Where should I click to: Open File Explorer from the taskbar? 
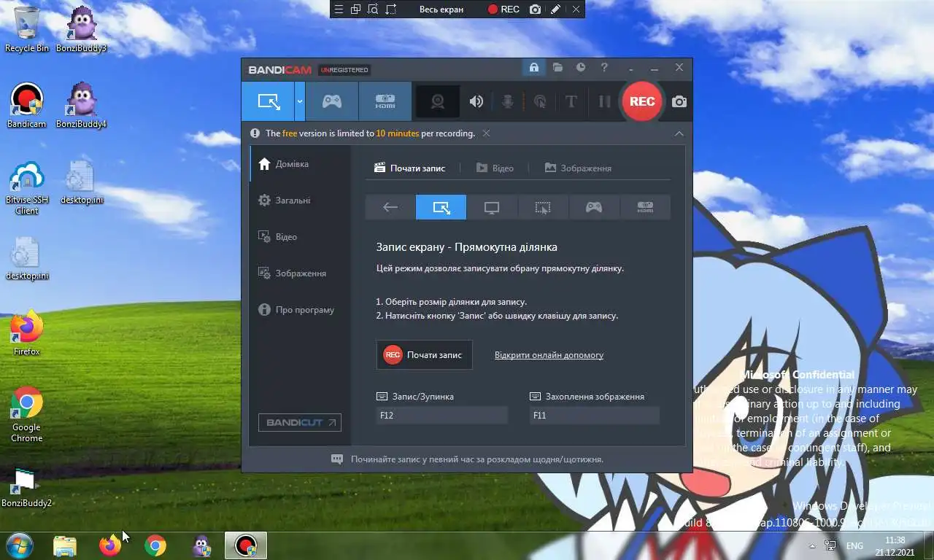(x=65, y=545)
